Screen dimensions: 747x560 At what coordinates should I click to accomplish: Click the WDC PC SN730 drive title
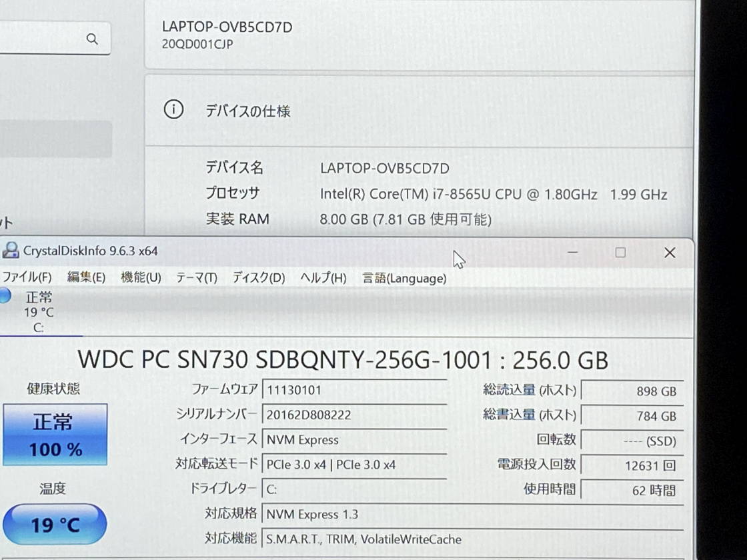tap(343, 360)
